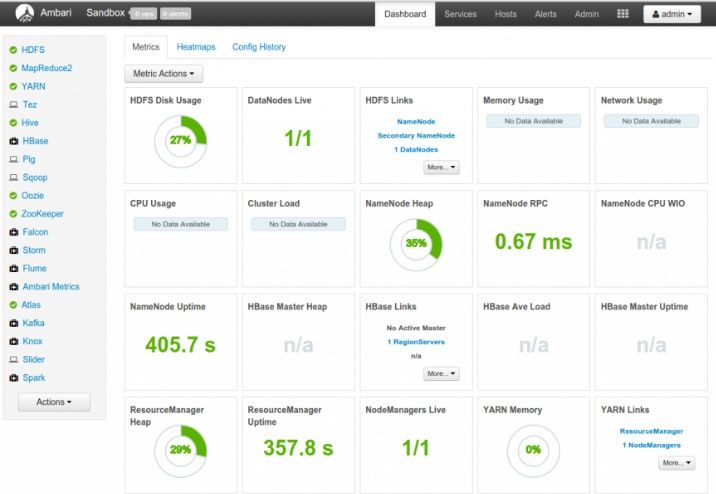Click the green status icon beside MapReduce2
The width and height of the screenshot is (716, 494).
pyautogui.click(x=13, y=68)
